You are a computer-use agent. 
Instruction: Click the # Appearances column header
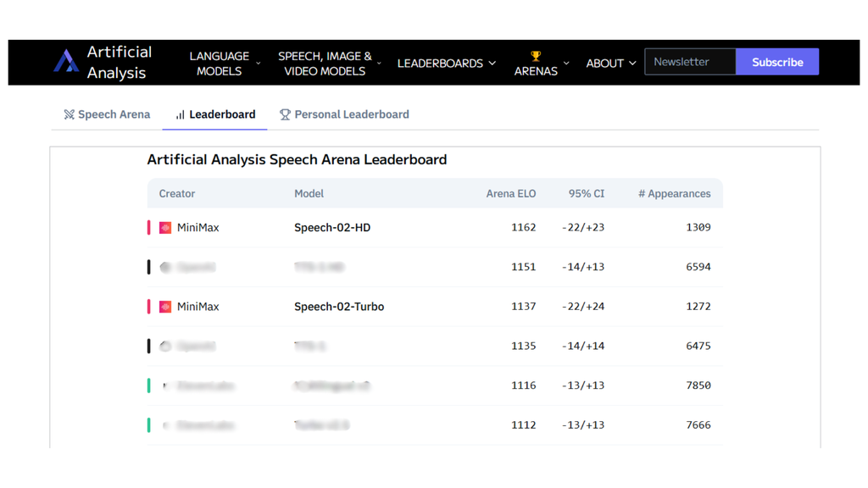(x=674, y=194)
